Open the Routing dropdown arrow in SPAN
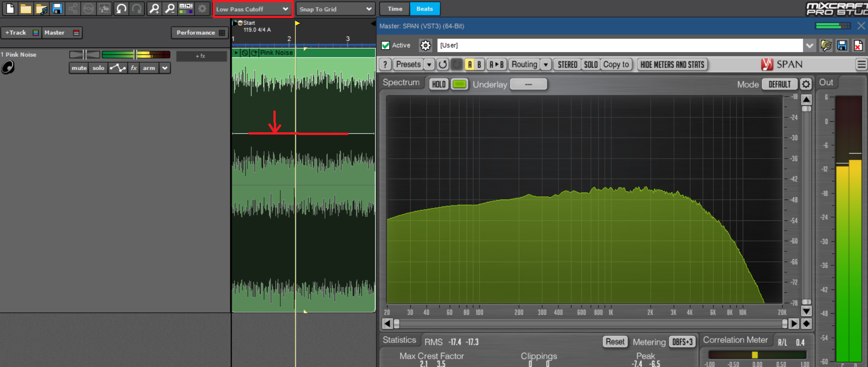868x367 pixels. [x=546, y=64]
